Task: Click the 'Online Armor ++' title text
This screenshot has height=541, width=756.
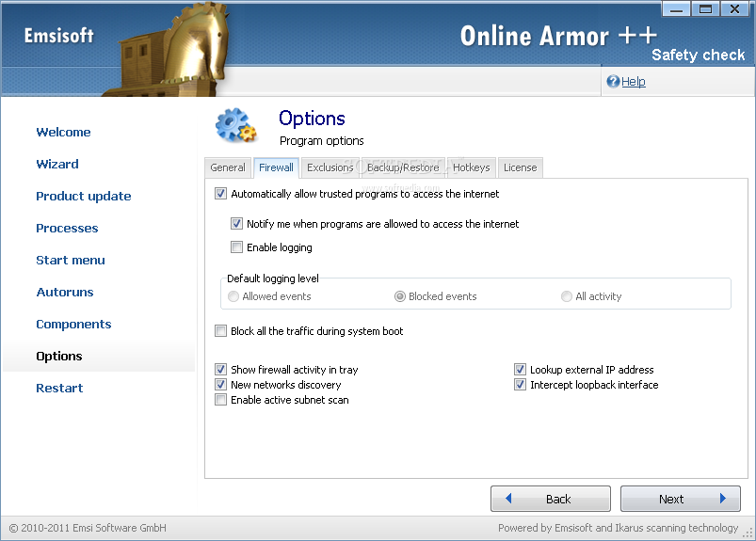Action: click(x=558, y=36)
